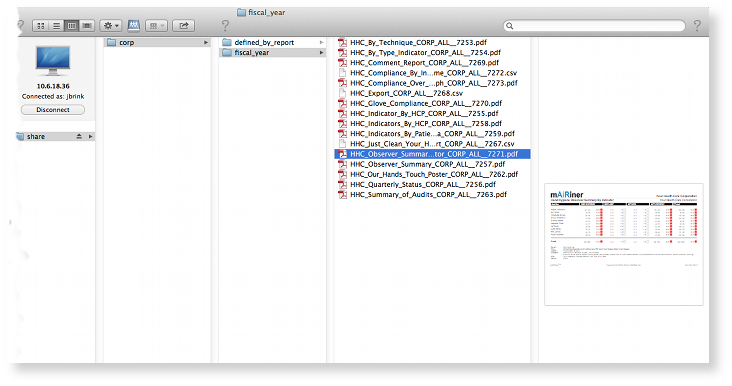732x386 pixels.
Task: Click the Connected as: jbrink label
Action: [x=53, y=97]
